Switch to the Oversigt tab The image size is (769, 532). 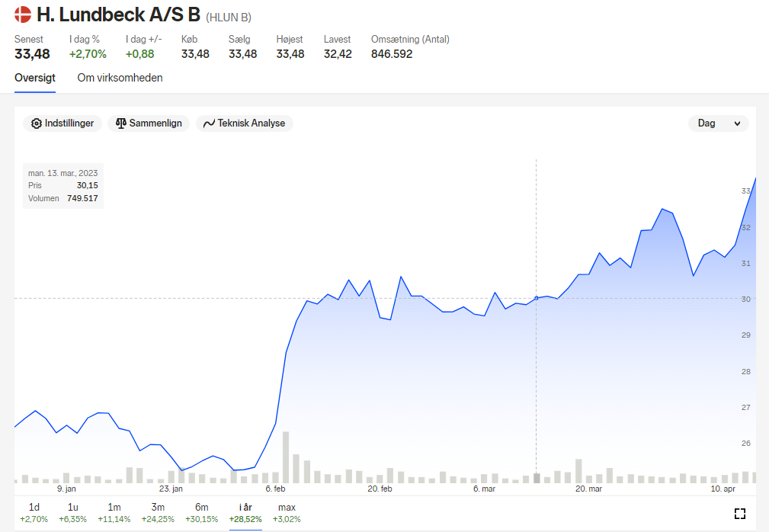tap(35, 78)
